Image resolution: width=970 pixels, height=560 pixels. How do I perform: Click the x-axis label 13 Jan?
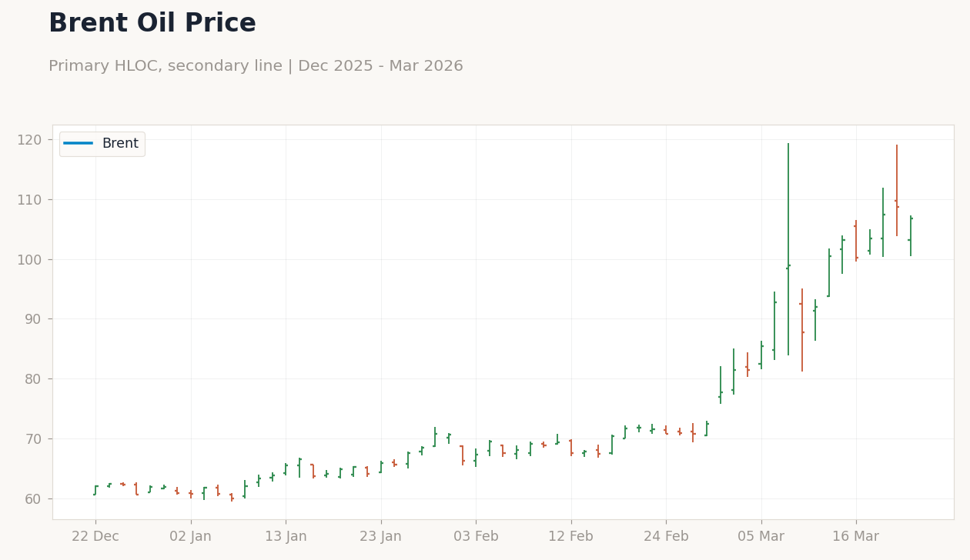tap(286, 537)
